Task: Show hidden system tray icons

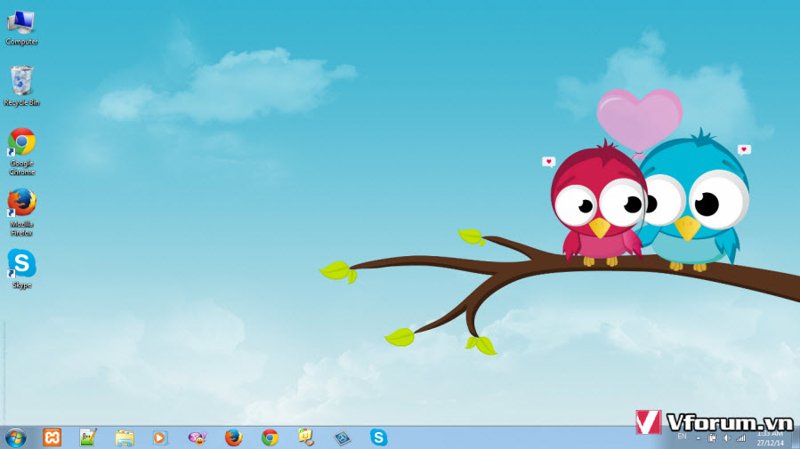Action: [698, 438]
